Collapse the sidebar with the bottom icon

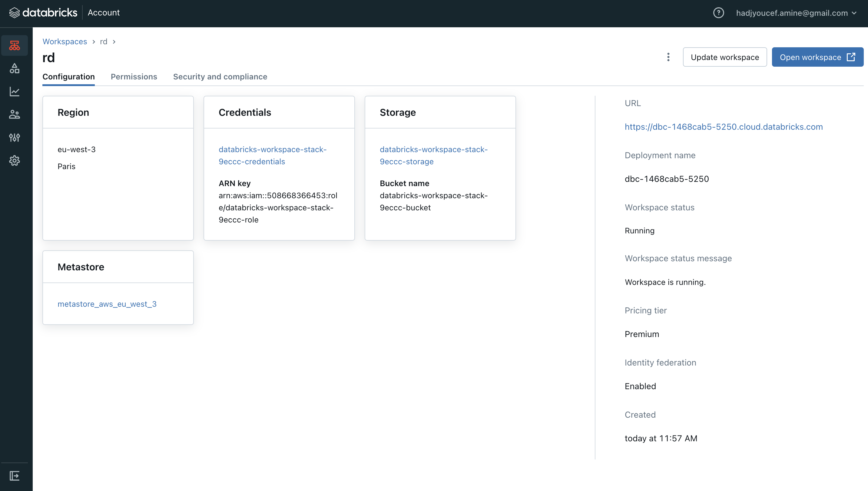(x=15, y=476)
